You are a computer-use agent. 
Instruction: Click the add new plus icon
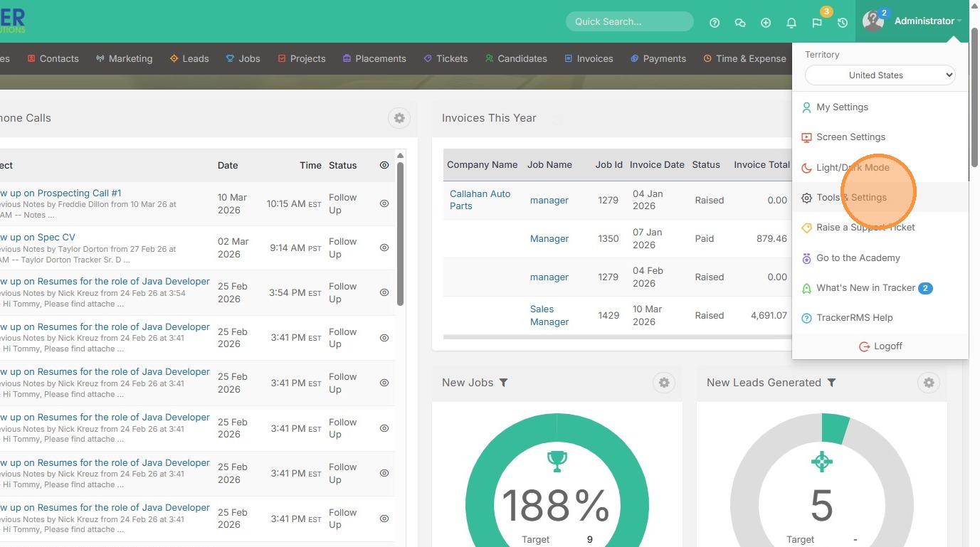point(766,23)
